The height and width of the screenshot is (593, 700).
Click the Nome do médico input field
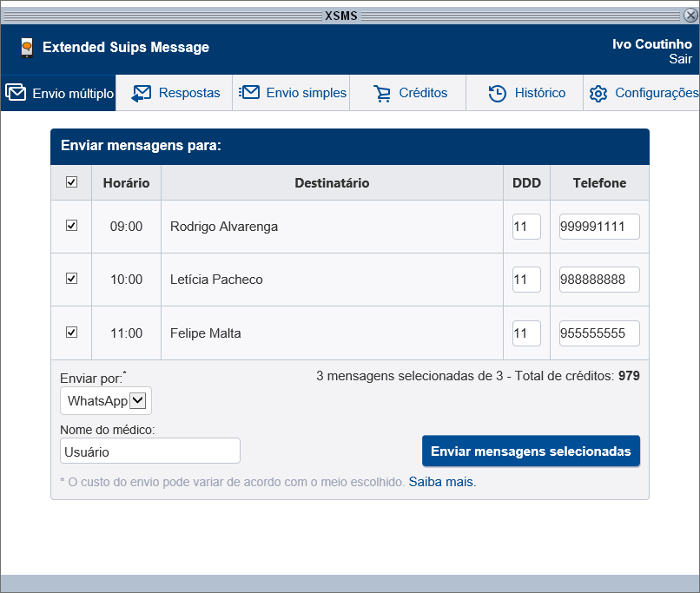click(x=149, y=451)
